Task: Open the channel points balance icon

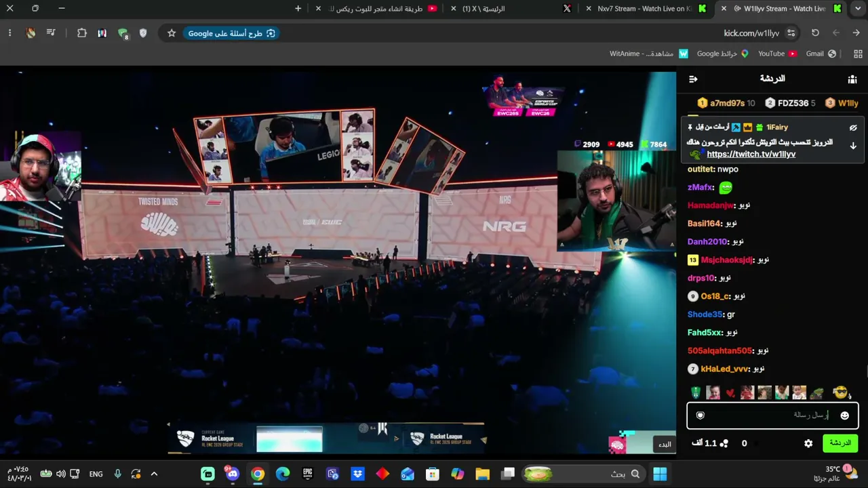Action: click(x=724, y=443)
